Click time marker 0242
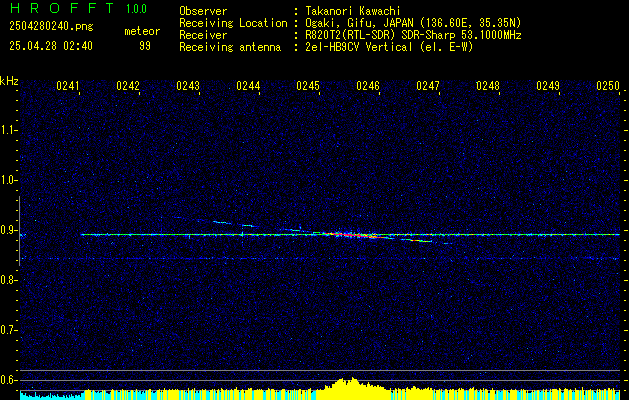 coord(128,86)
